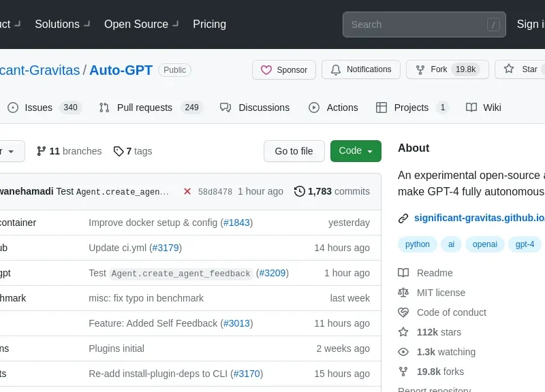Open the 'Improve docker setup & config' commit
Viewport: 545px width, 392px height.
(153, 223)
